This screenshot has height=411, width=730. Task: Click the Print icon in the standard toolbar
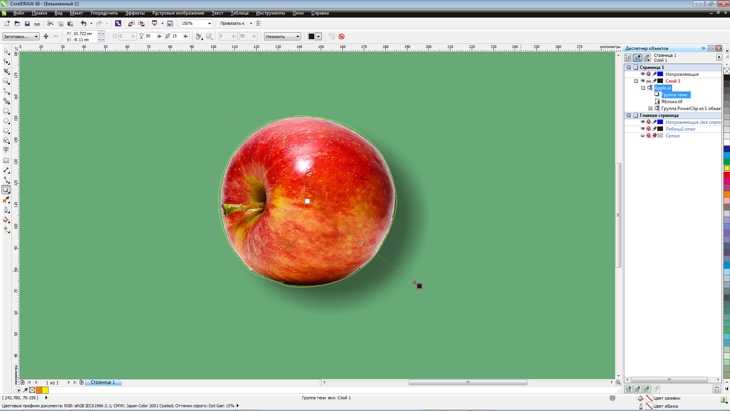tap(37, 23)
